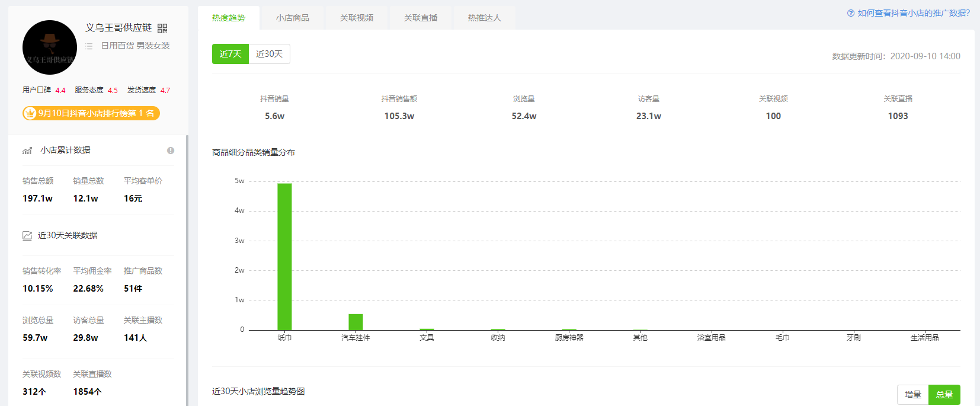Click the 其他 axis label
980x406 pixels.
pyautogui.click(x=640, y=338)
